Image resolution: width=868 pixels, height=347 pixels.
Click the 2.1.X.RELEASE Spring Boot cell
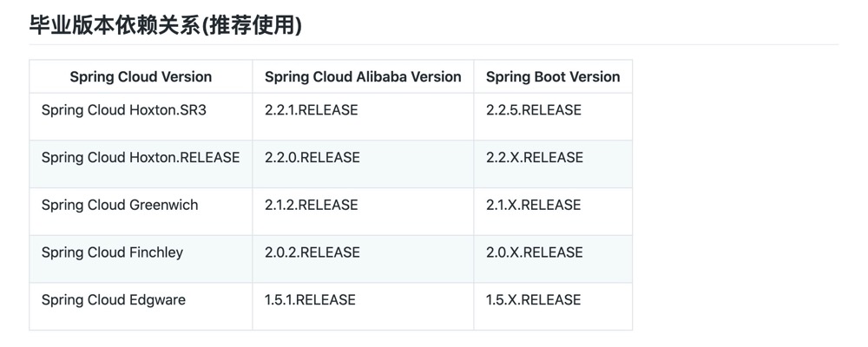534,206
